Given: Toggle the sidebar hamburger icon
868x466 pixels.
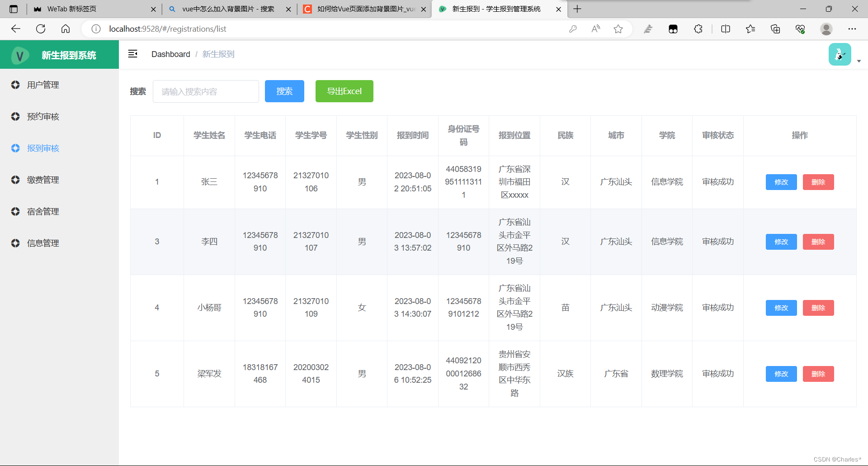Looking at the screenshot, I should (x=132, y=54).
